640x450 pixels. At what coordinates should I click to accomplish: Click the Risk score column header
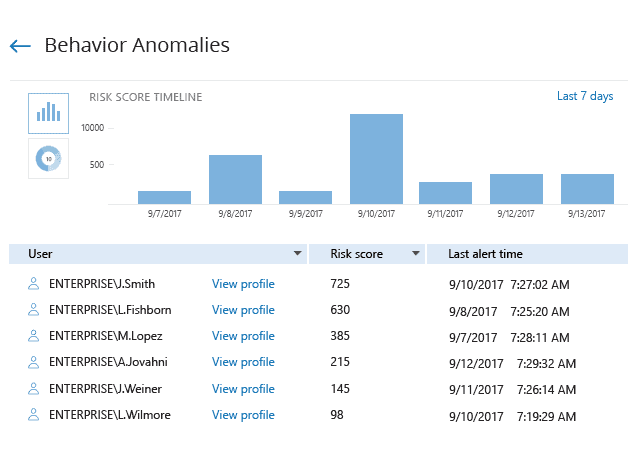pyautogui.click(x=356, y=254)
